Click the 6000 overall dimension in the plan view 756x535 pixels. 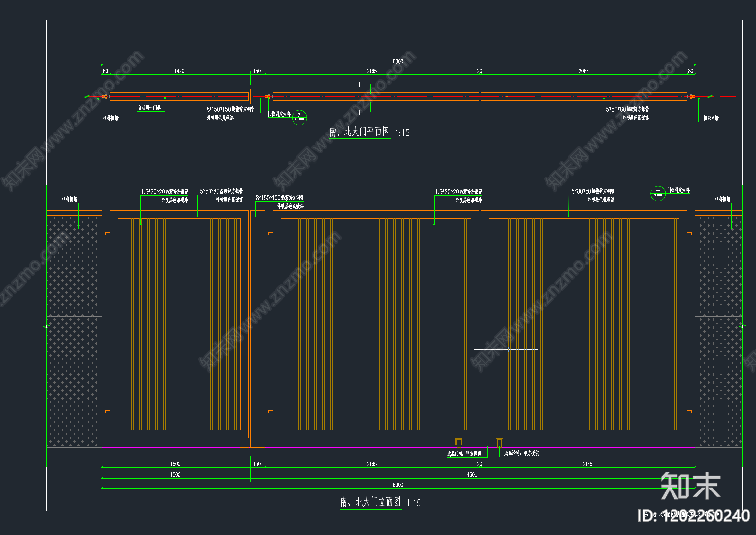coord(398,62)
